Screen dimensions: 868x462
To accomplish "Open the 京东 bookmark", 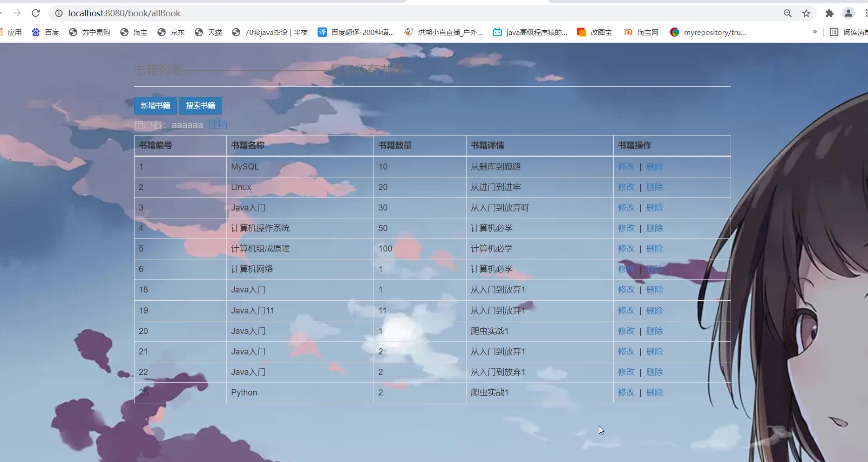I will 171,32.
